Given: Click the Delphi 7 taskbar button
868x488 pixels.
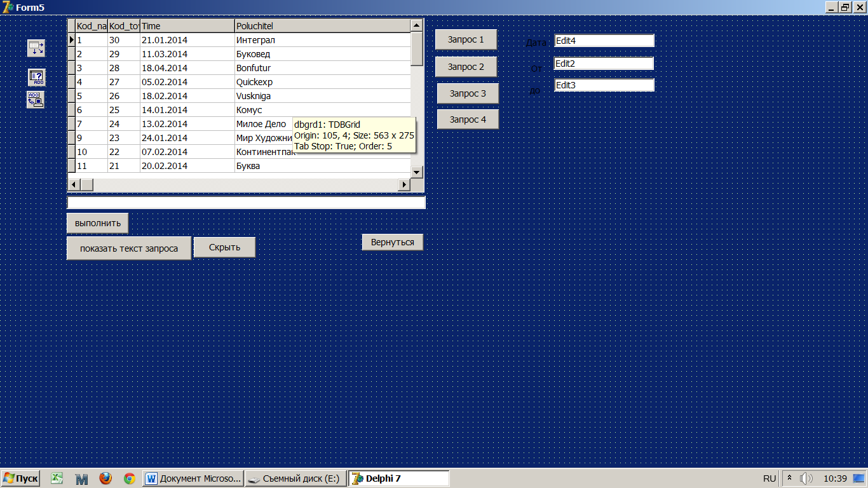Looking at the screenshot, I should (398, 478).
